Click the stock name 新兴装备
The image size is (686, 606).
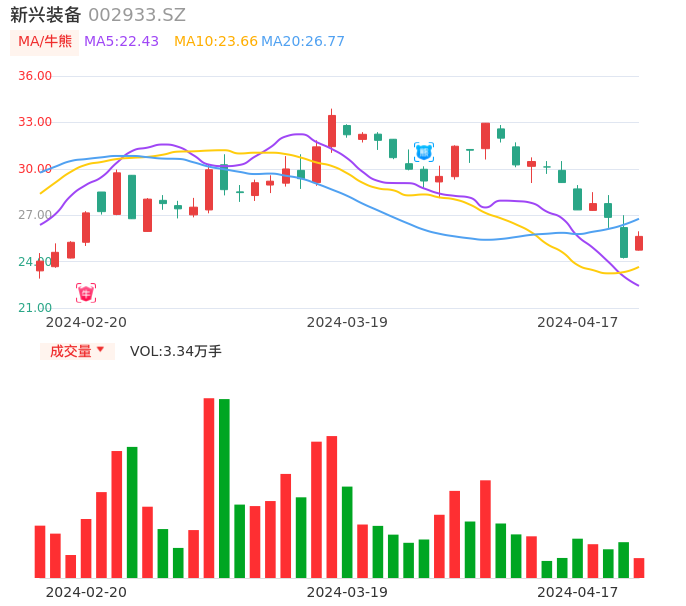coord(45,15)
